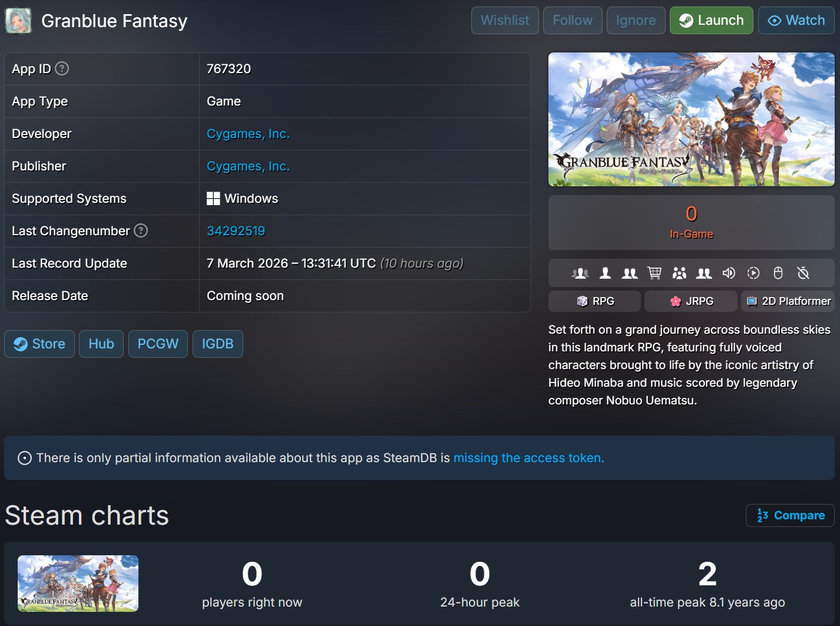This screenshot has width=840, height=626.
Task: Click the crossed-out stopwatch icon
Action: pyautogui.click(x=803, y=273)
